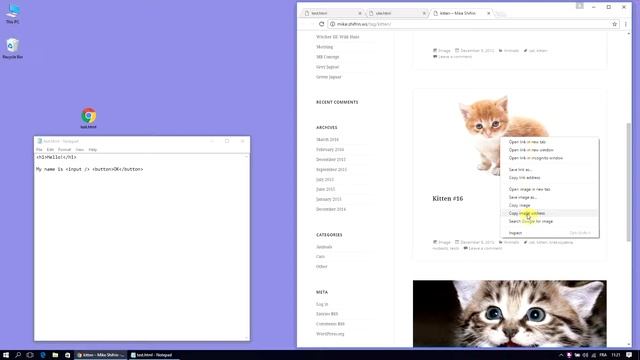Launch Edge from the taskbar
Image resolution: width=640 pixels, height=360 pixels.
click(x=43, y=355)
